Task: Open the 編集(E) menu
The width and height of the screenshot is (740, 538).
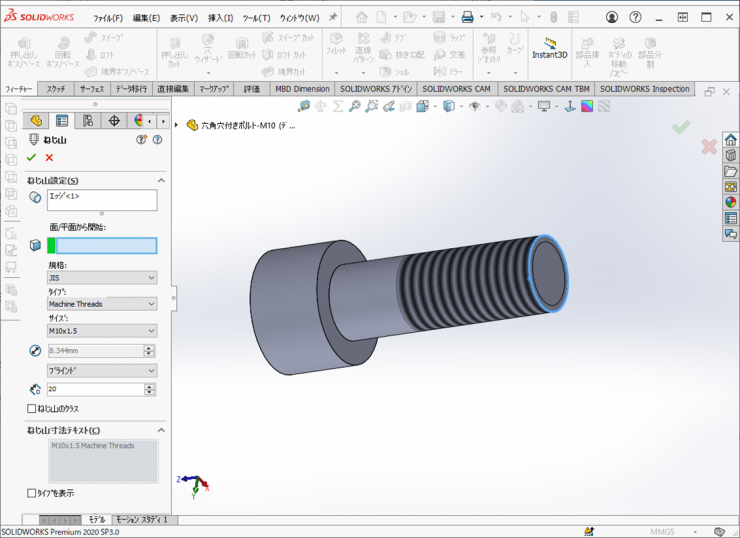Action: [x=146, y=18]
